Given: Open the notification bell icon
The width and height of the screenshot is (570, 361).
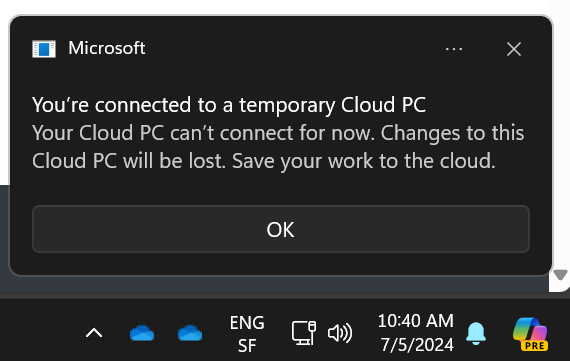Looking at the screenshot, I should (476, 333).
